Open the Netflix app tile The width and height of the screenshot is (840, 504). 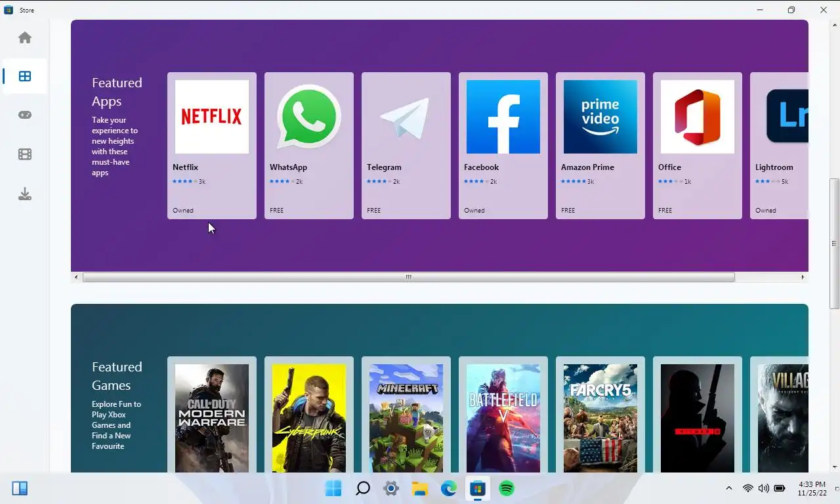tap(212, 146)
